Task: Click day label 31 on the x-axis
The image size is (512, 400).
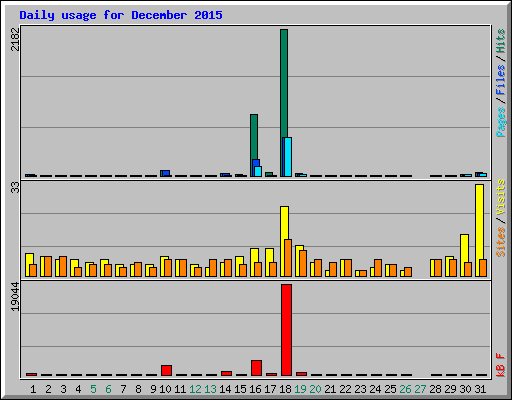Action: coord(480,389)
